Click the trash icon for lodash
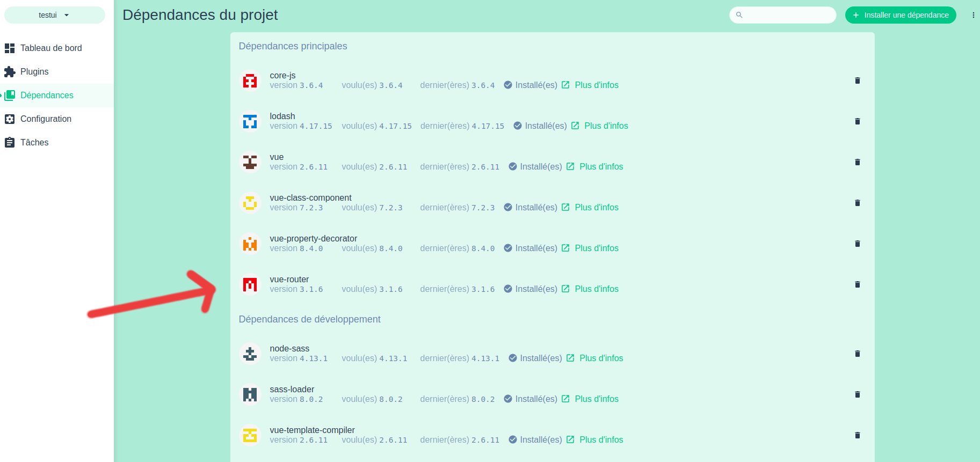The width and height of the screenshot is (980, 462). (x=857, y=121)
